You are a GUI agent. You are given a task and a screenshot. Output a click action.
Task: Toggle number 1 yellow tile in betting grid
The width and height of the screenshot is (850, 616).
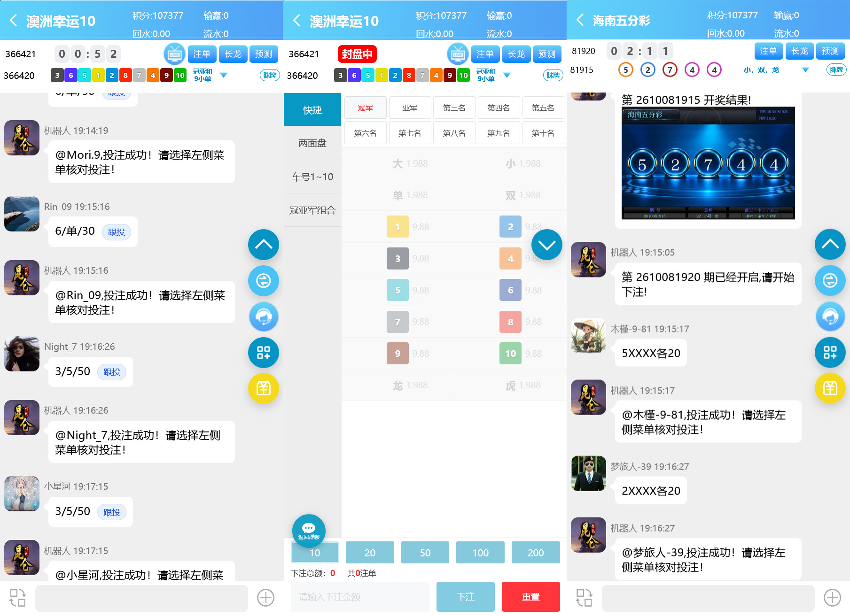[398, 227]
